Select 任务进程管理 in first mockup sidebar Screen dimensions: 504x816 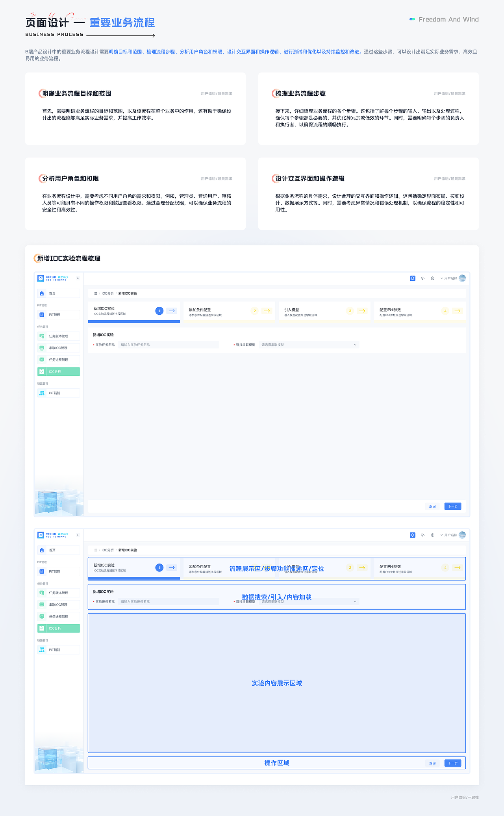click(x=59, y=360)
